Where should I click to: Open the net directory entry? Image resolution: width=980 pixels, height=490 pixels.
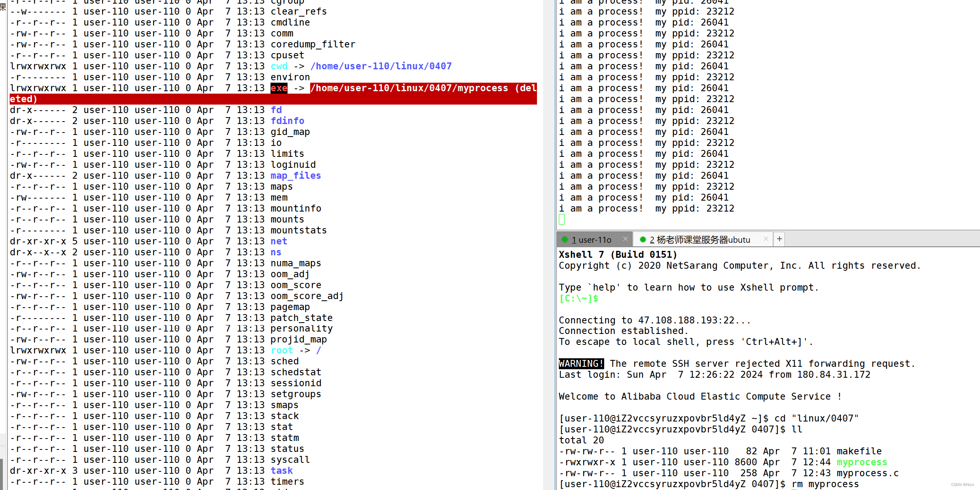click(279, 241)
